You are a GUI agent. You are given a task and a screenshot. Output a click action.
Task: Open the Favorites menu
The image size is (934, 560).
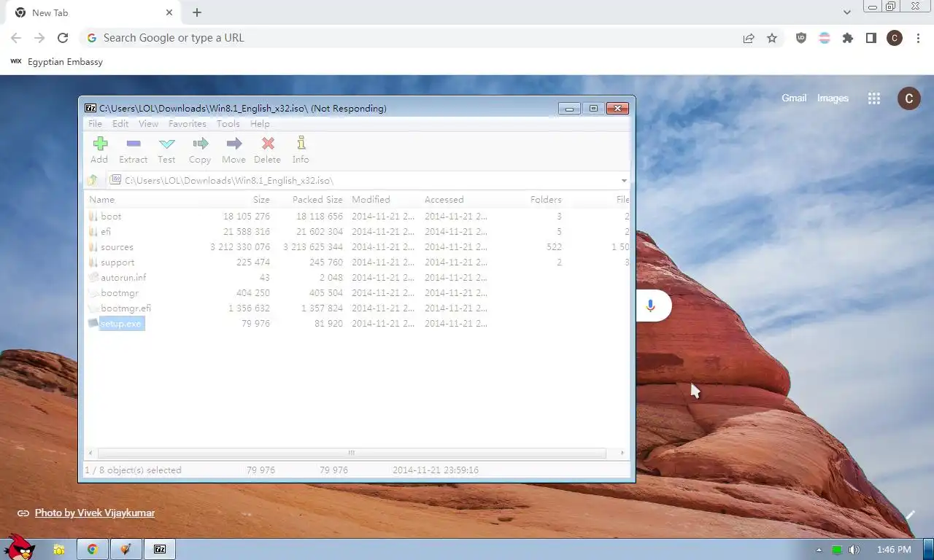188,124
